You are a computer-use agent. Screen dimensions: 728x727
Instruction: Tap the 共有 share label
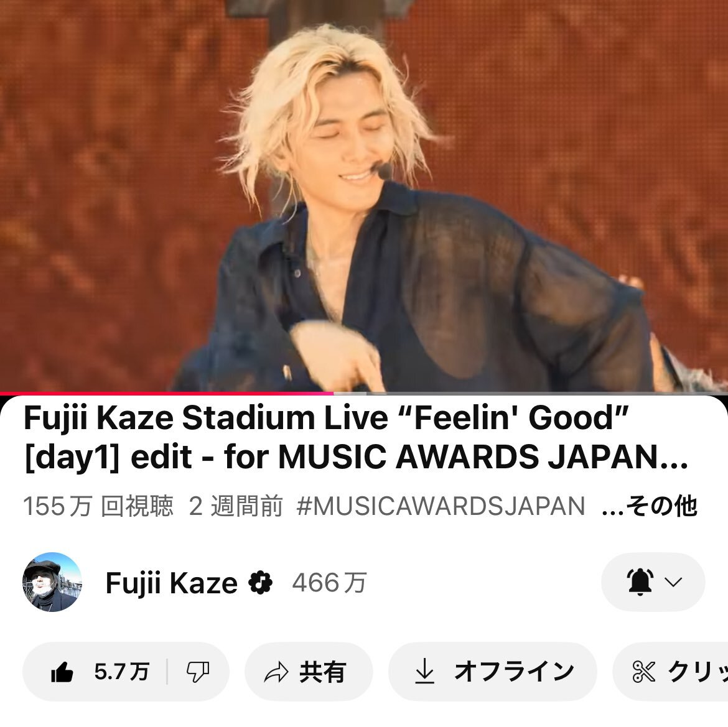322,672
